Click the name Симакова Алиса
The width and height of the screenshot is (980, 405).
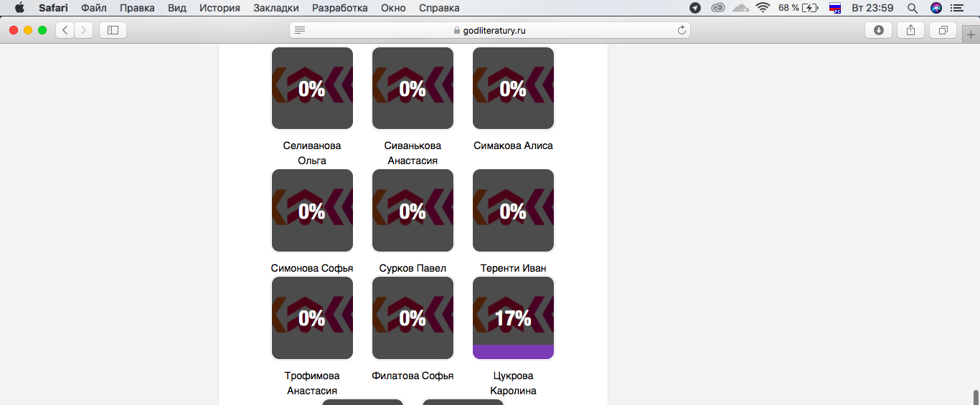513,146
